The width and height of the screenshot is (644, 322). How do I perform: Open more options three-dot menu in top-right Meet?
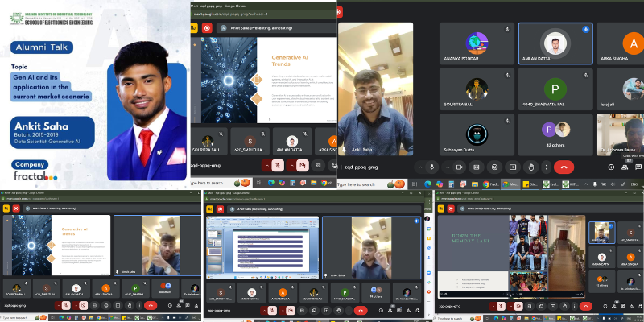pos(545,167)
